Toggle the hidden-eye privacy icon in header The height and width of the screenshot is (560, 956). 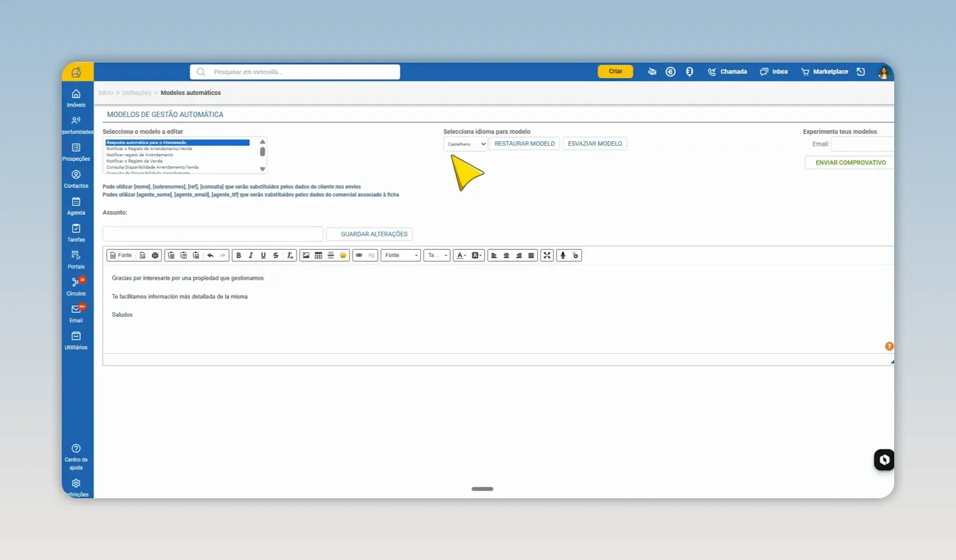click(x=652, y=72)
